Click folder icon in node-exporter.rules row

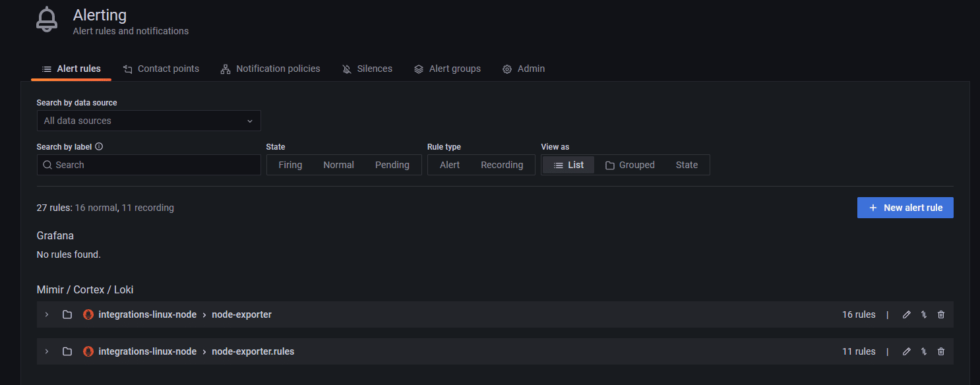pos(67,351)
